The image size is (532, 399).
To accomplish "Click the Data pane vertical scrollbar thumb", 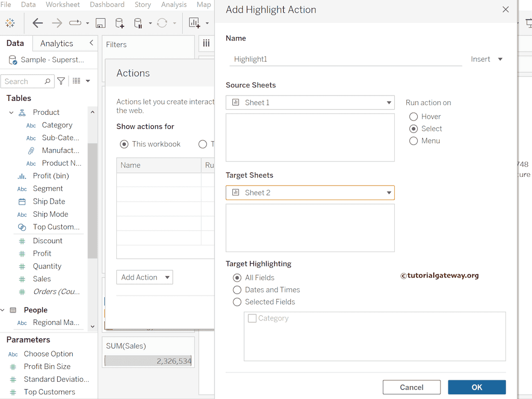I will coord(92,201).
